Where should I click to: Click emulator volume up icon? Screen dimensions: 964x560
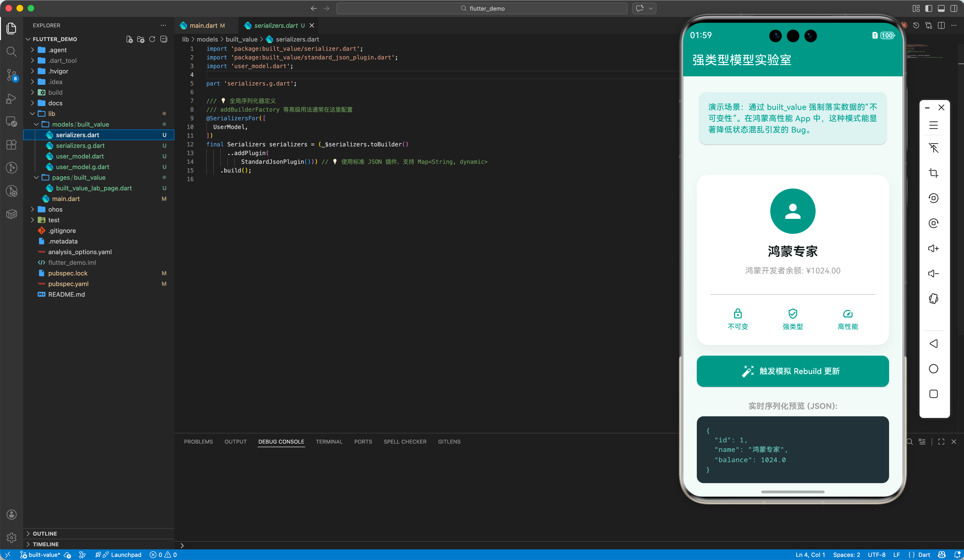(933, 249)
